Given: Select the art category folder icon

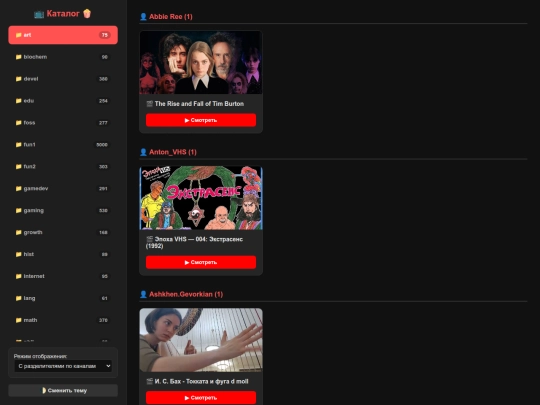Looking at the screenshot, I should (x=19, y=35).
